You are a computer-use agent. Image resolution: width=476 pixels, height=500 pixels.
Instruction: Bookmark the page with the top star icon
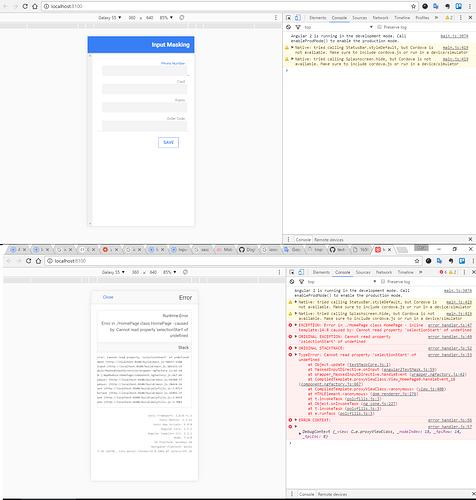[413, 6]
